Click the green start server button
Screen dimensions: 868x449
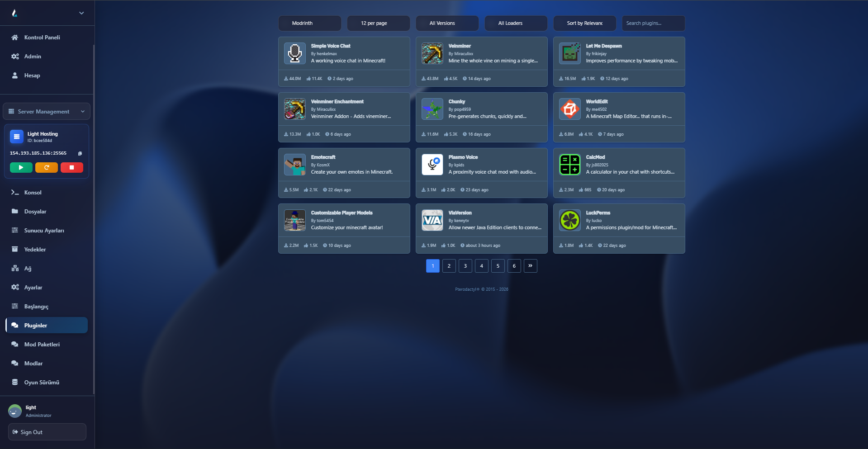click(21, 167)
